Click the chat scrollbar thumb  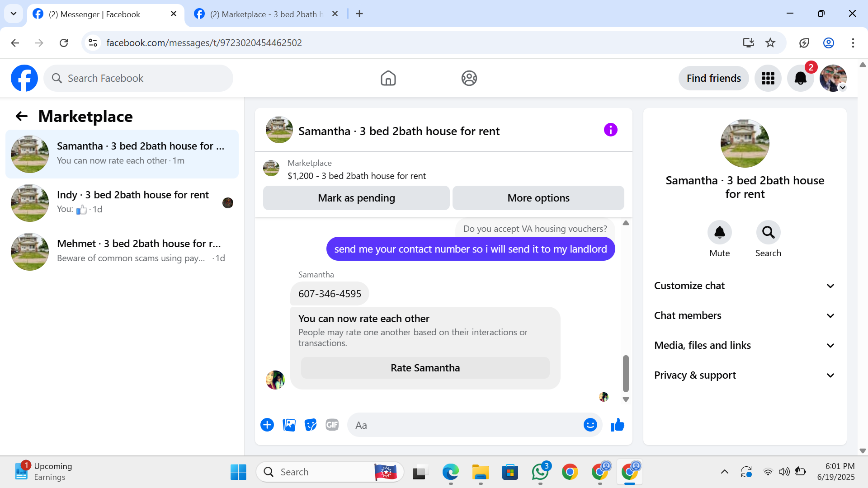click(x=626, y=373)
